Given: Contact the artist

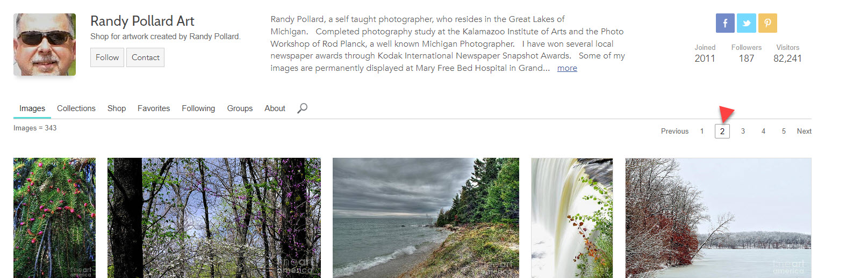Looking at the screenshot, I should coord(145,57).
